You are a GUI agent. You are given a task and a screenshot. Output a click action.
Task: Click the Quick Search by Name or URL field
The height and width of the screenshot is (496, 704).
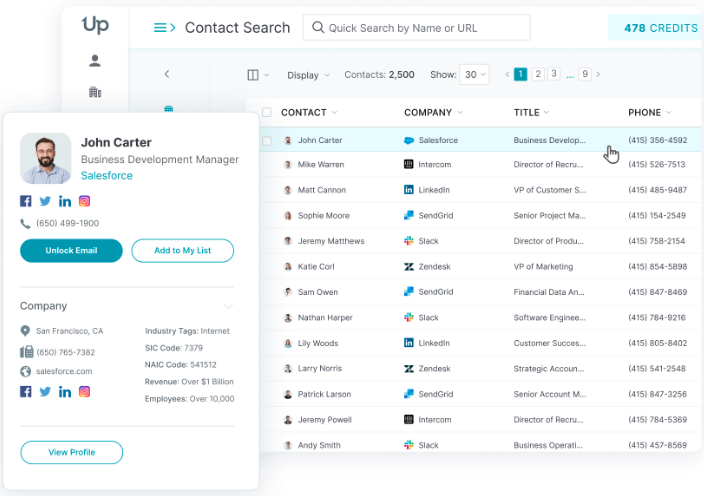click(x=416, y=27)
